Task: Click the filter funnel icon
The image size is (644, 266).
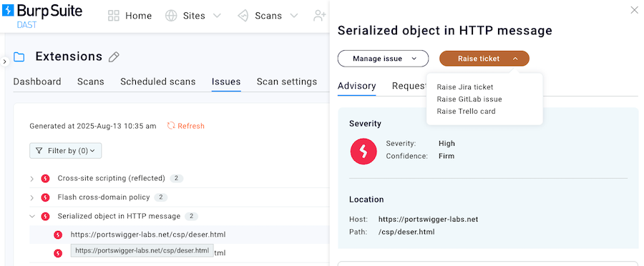Action: tap(39, 151)
